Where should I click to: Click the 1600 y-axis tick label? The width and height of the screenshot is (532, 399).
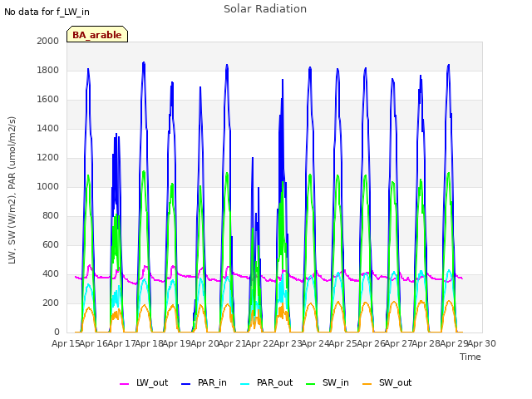[48, 100]
